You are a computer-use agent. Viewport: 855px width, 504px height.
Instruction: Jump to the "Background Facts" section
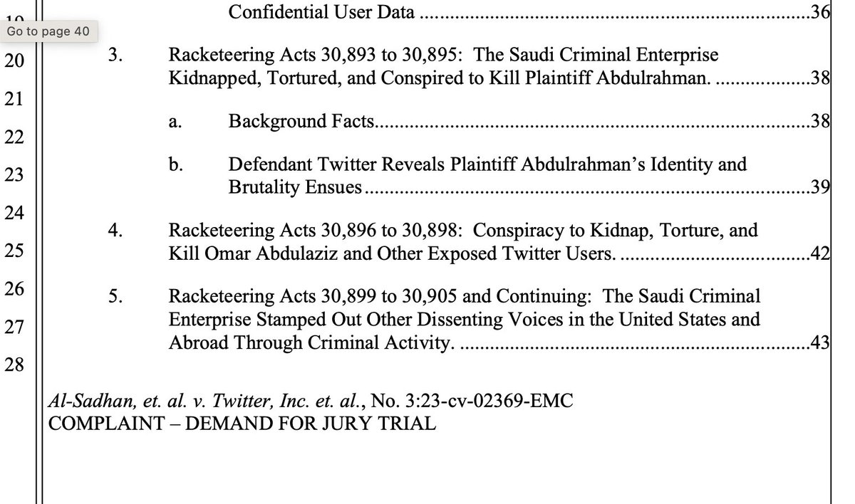coord(301,122)
